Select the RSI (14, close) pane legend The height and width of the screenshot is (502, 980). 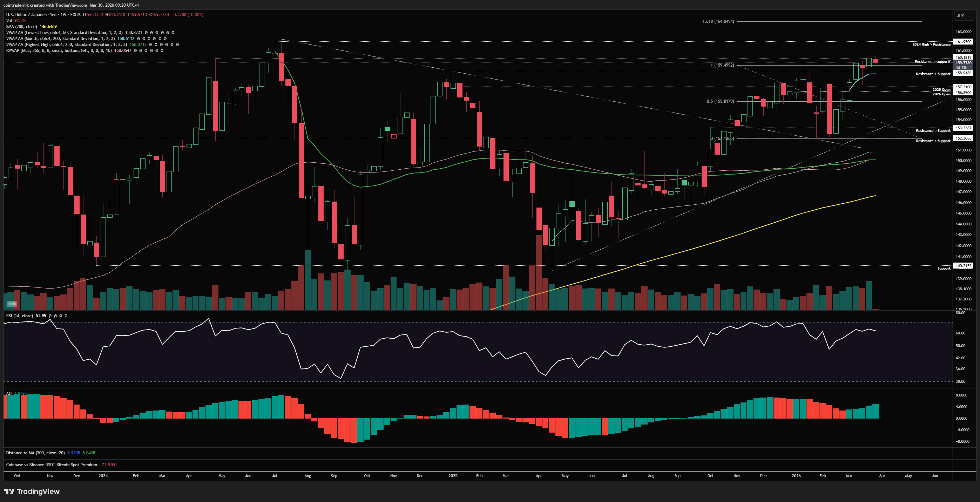(19, 316)
